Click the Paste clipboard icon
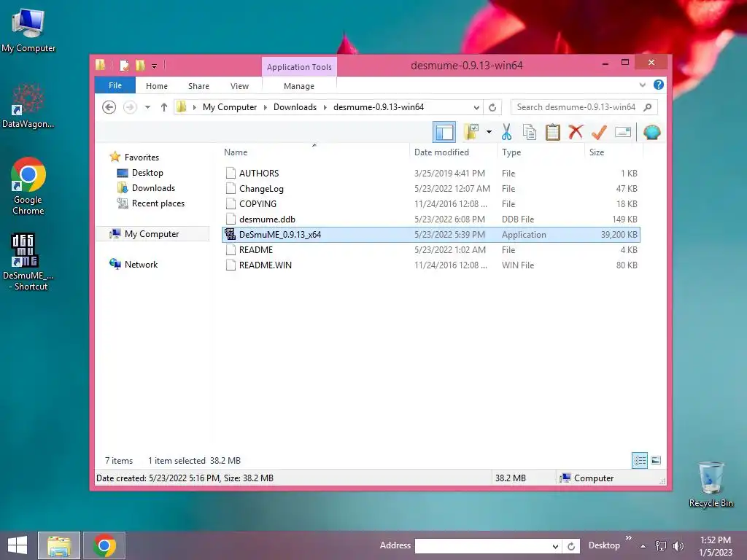The image size is (747, 560). pos(553,132)
